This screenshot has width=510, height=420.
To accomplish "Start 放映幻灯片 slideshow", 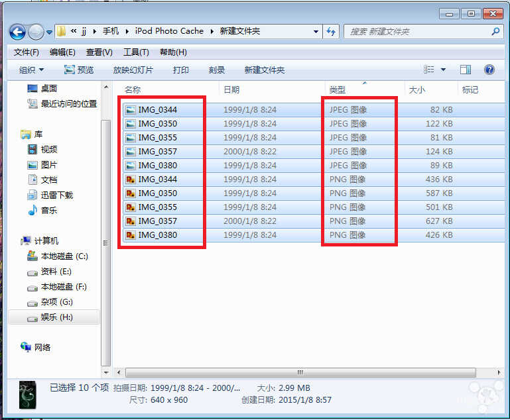I will 133,70.
